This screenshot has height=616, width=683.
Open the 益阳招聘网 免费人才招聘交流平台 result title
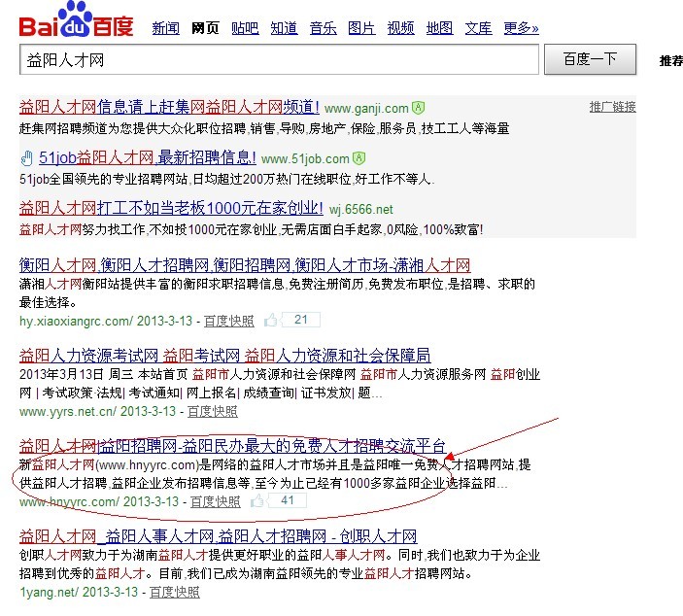click(x=232, y=446)
